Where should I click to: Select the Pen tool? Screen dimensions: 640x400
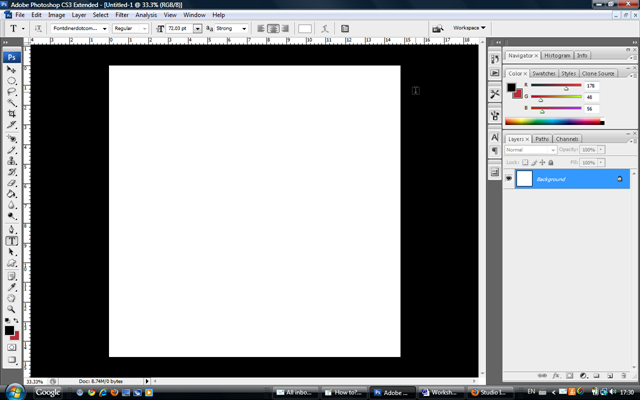[11, 230]
